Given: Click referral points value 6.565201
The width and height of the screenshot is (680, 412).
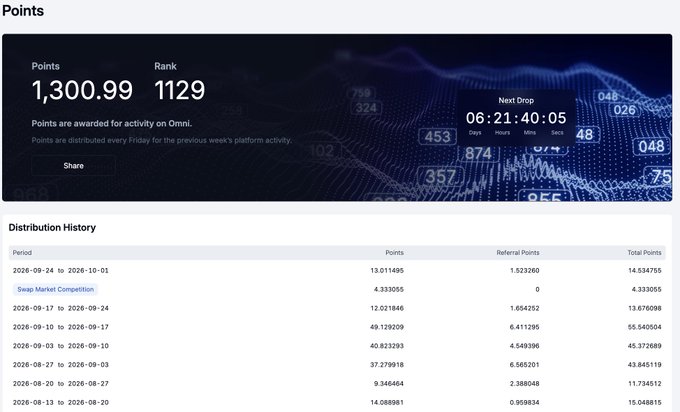Looking at the screenshot, I should pos(524,365).
